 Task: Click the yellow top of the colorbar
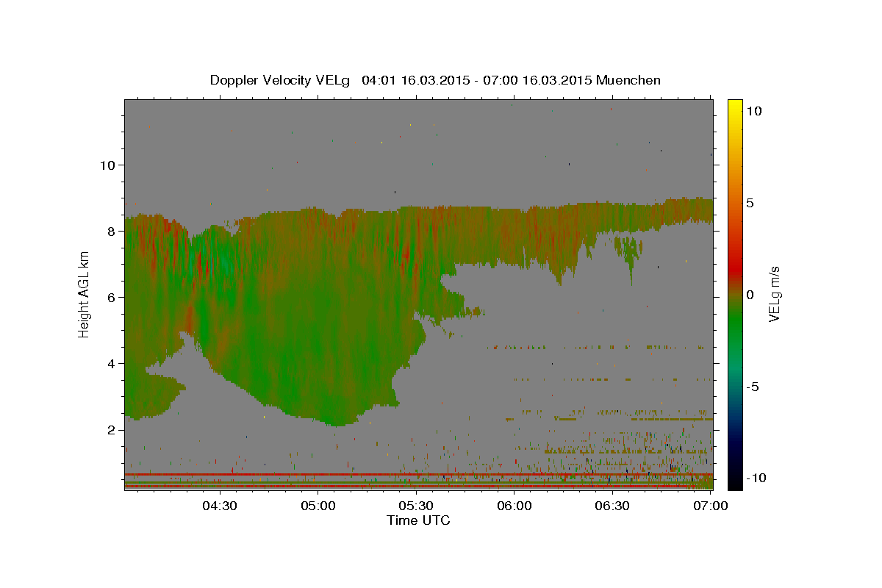[734, 107]
